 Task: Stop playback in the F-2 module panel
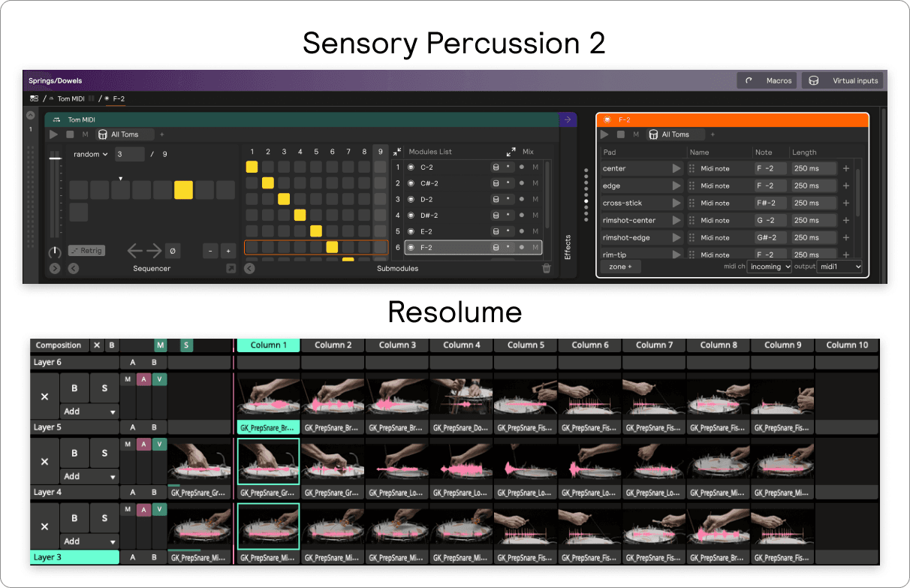tap(619, 134)
